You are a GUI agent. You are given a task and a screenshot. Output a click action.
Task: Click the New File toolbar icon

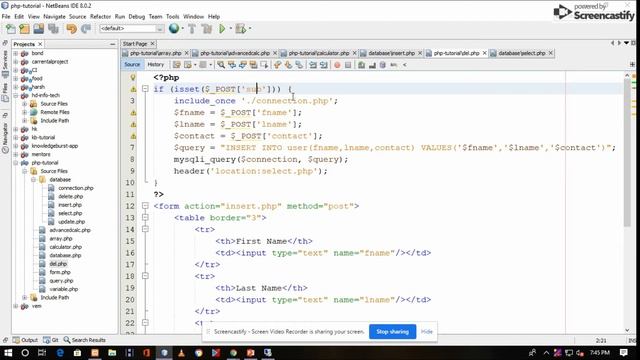10,29
